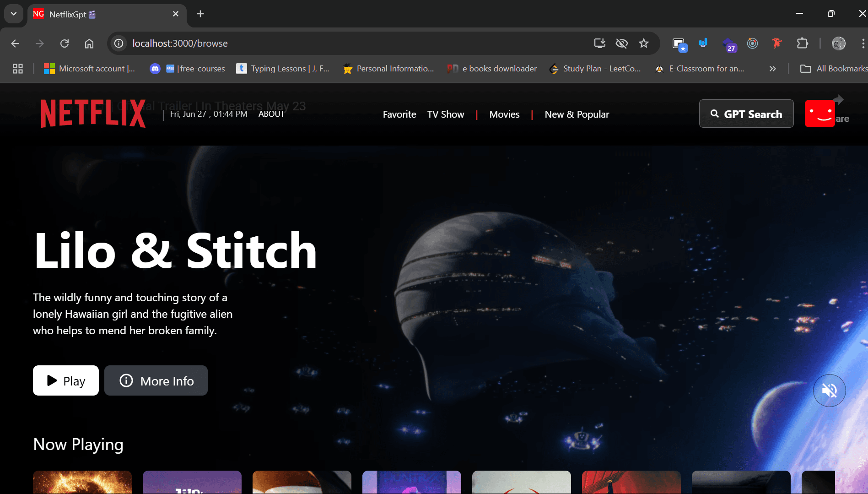
Task: Expand hidden bookmarks with the chevron
Action: click(772, 69)
